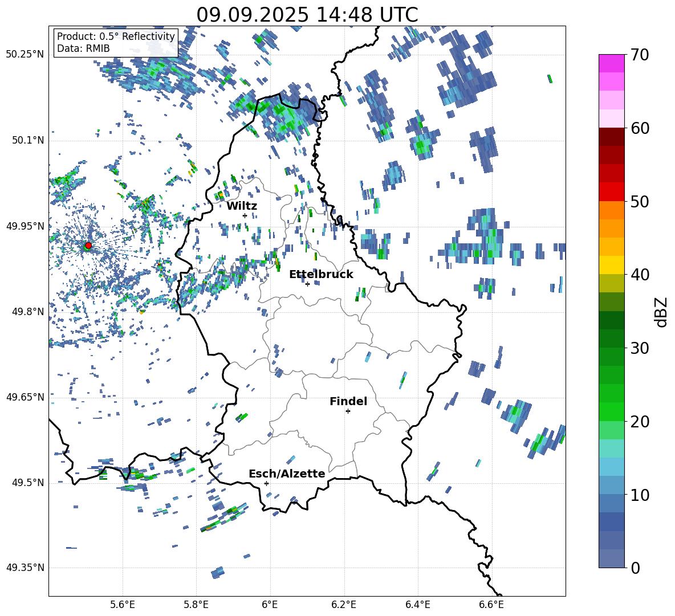Viewport: 675px width, 616px height.
Task: Click the 6.6°E longitude label
Action: (491, 605)
